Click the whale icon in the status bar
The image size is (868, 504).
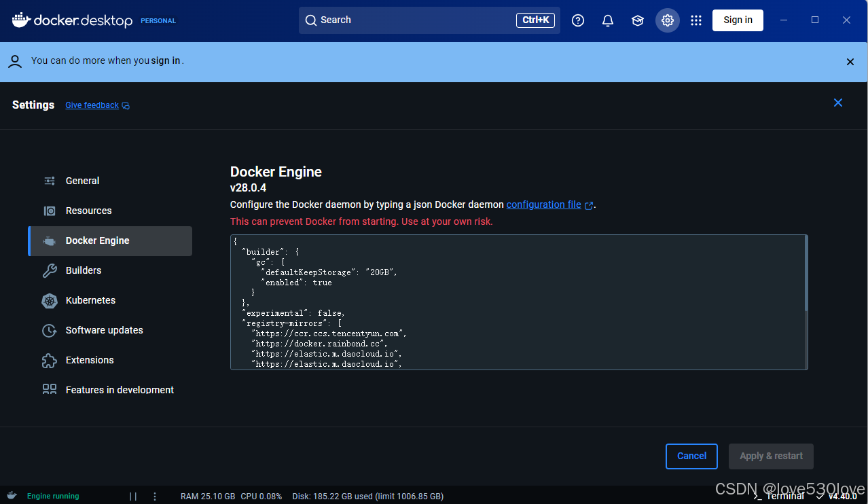[12, 496]
